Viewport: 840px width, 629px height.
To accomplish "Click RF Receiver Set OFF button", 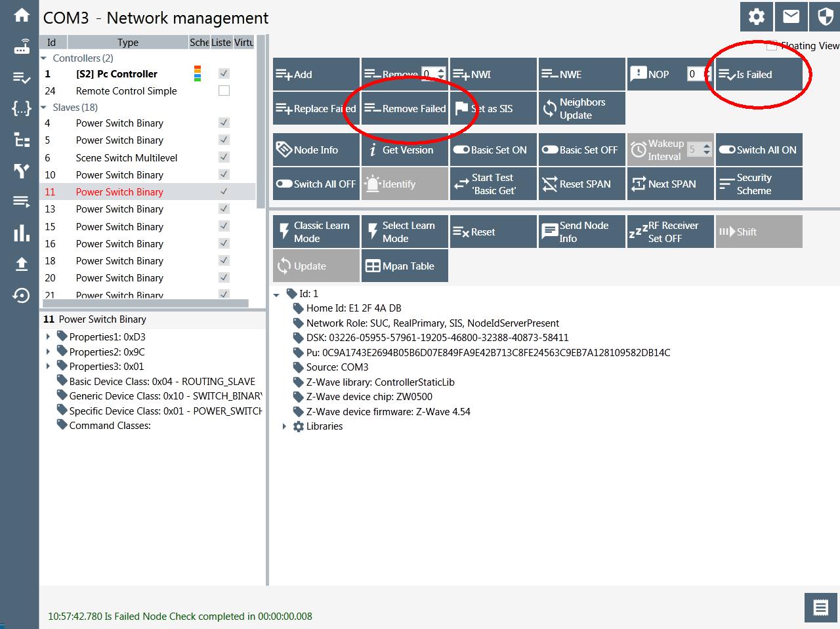I will pyautogui.click(x=671, y=232).
